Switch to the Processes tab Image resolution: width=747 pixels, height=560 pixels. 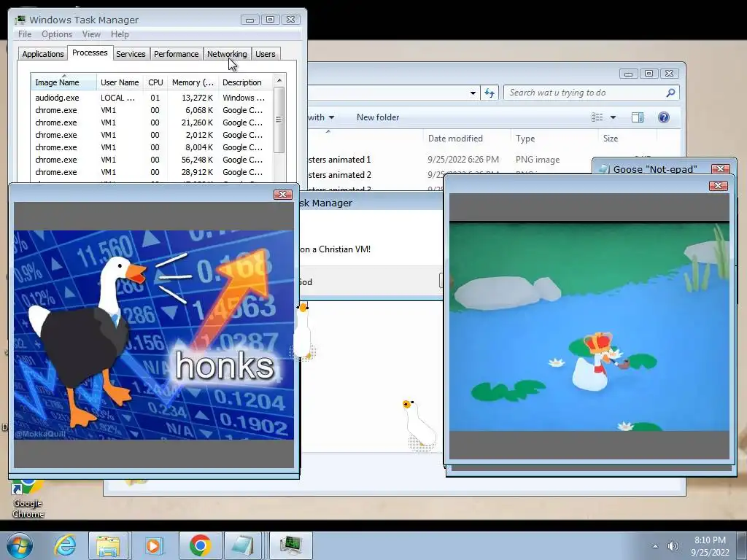[90, 52]
